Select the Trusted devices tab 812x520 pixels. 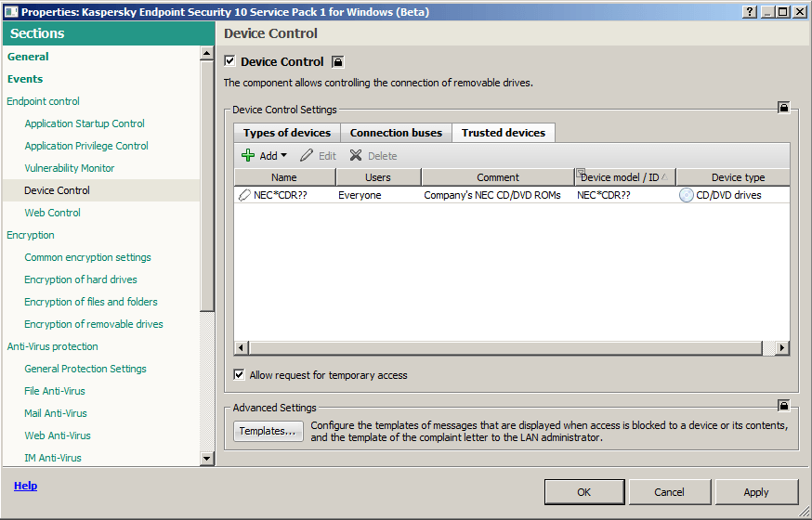coord(504,133)
